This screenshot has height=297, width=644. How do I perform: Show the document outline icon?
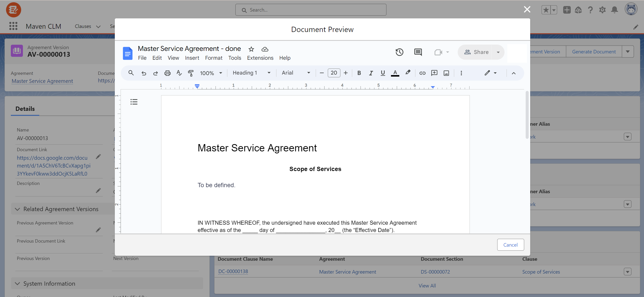point(134,102)
